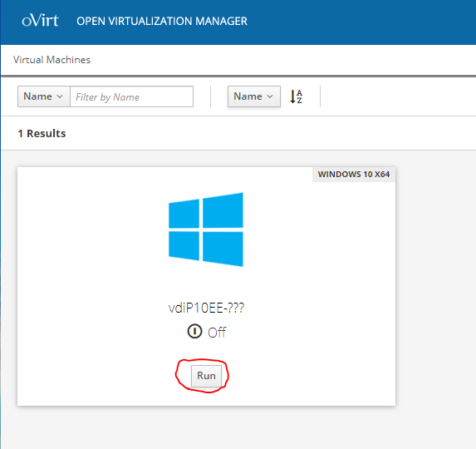This screenshot has width=476, height=449.
Task: Click the Windows 10 x64 OS label
Action: point(354,175)
